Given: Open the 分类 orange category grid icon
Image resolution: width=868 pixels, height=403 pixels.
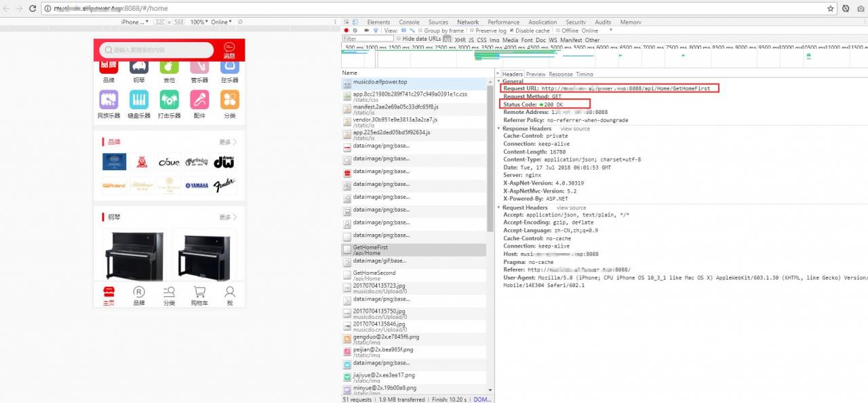Looking at the screenshot, I should [230, 100].
